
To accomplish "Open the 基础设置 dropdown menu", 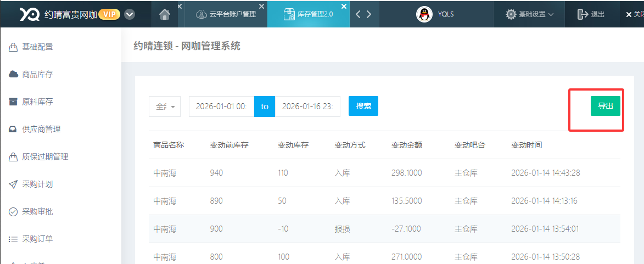I will pyautogui.click(x=530, y=14).
